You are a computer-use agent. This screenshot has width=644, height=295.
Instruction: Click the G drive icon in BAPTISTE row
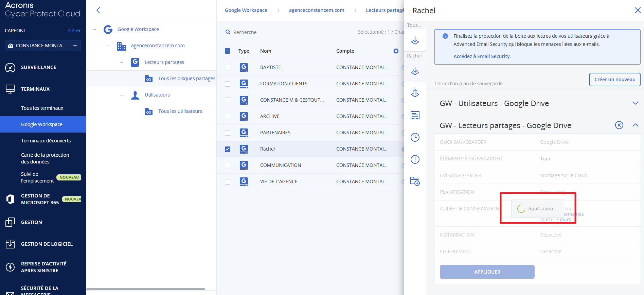point(244,67)
